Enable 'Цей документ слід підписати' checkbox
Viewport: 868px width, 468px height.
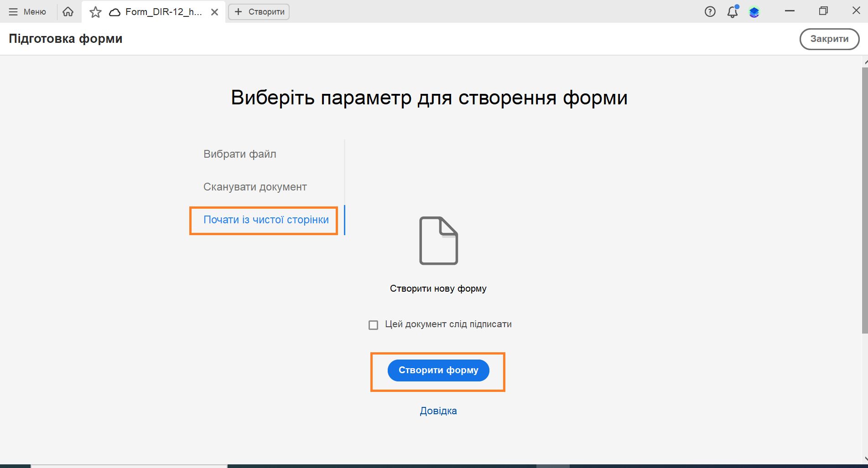pyautogui.click(x=374, y=324)
